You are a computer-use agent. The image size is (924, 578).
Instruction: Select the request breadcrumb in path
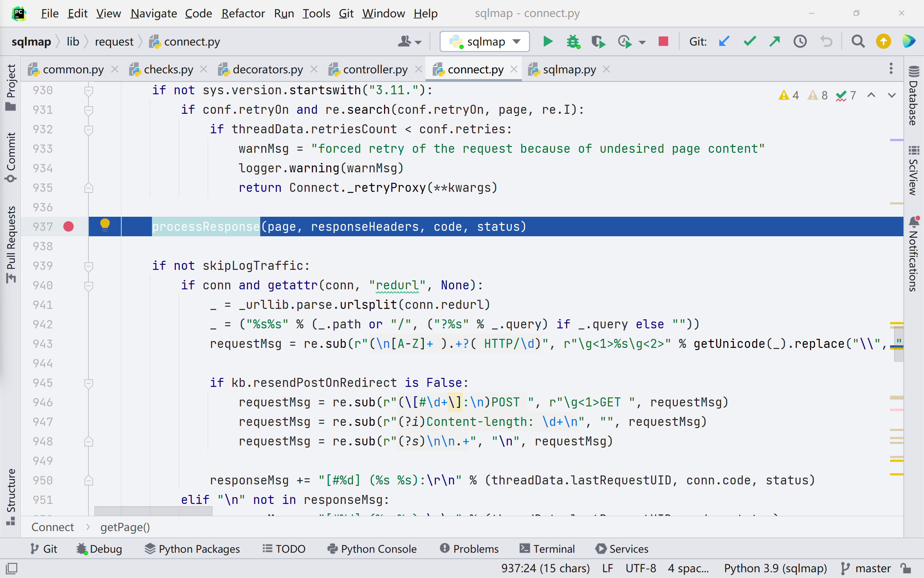pyautogui.click(x=114, y=41)
